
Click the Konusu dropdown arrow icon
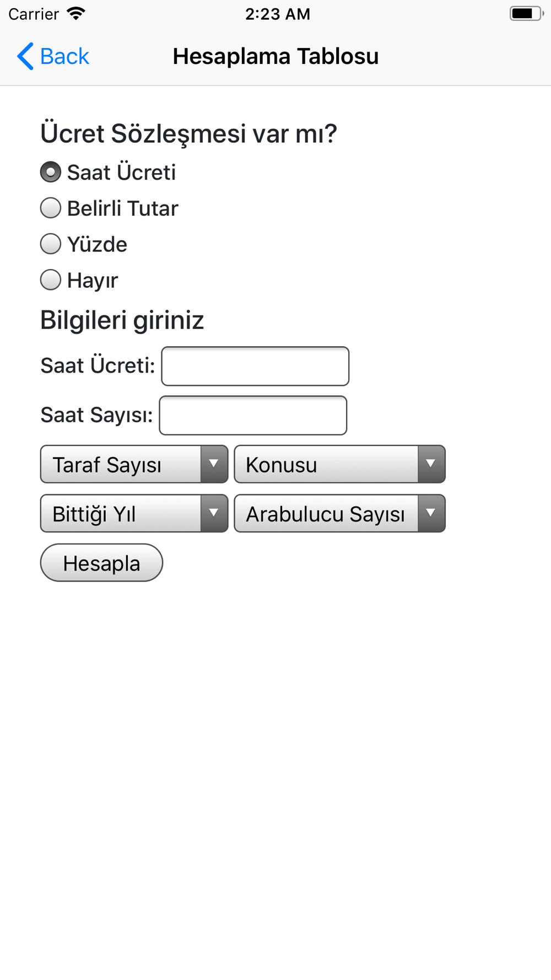point(431,464)
